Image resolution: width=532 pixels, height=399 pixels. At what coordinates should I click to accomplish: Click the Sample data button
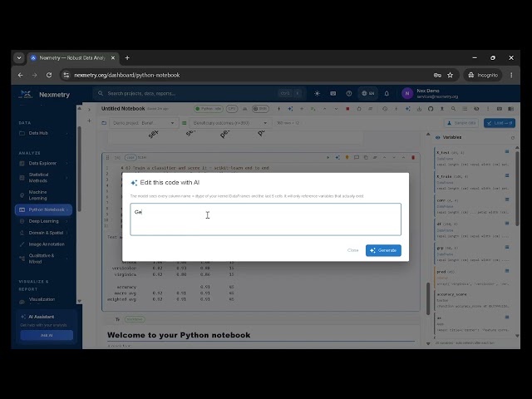(461, 123)
